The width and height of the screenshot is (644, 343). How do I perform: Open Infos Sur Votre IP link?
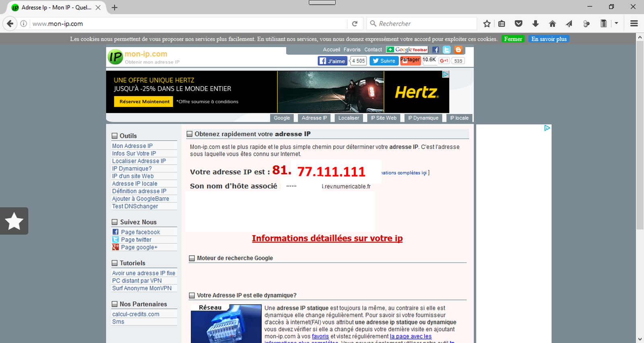[x=134, y=153]
